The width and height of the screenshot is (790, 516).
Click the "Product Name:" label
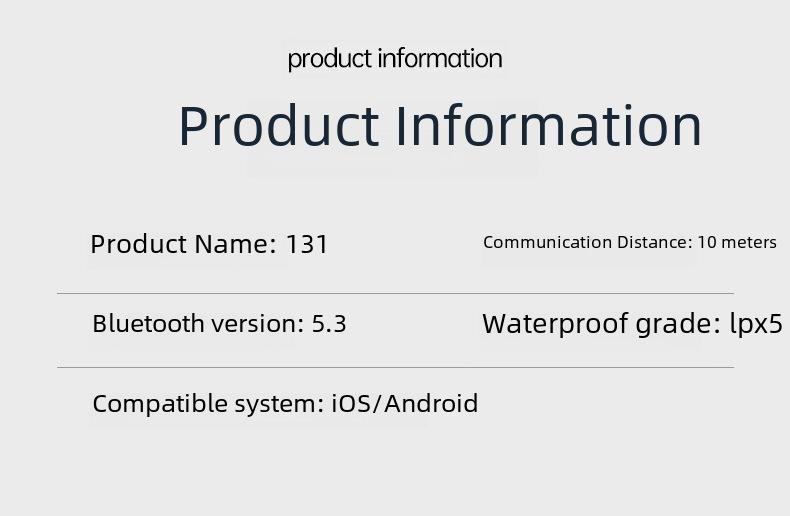tap(183, 244)
